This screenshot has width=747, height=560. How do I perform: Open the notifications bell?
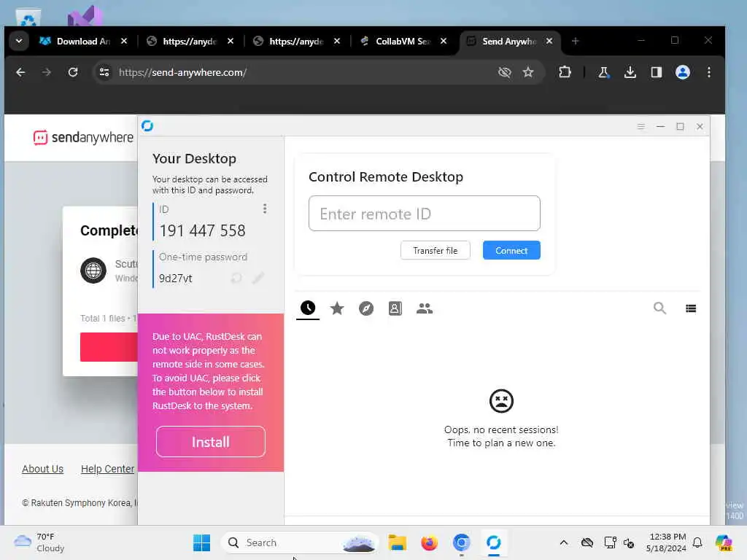[697, 542]
